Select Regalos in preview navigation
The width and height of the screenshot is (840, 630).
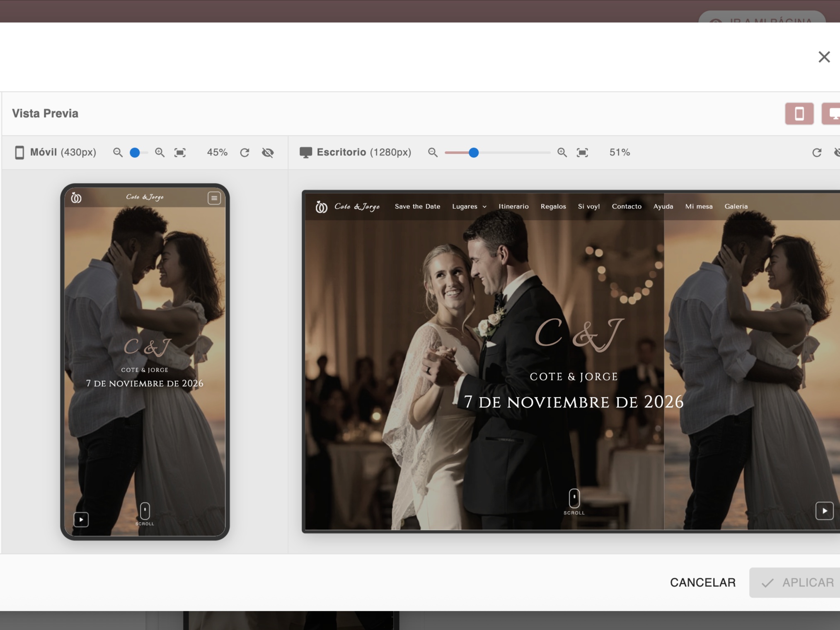pyautogui.click(x=553, y=206)
